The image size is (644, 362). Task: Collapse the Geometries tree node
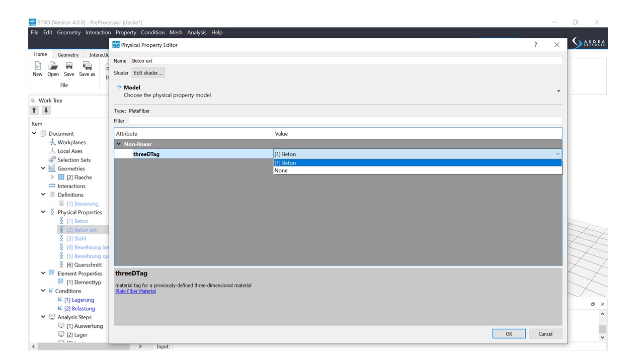click(x=43, y=168)
